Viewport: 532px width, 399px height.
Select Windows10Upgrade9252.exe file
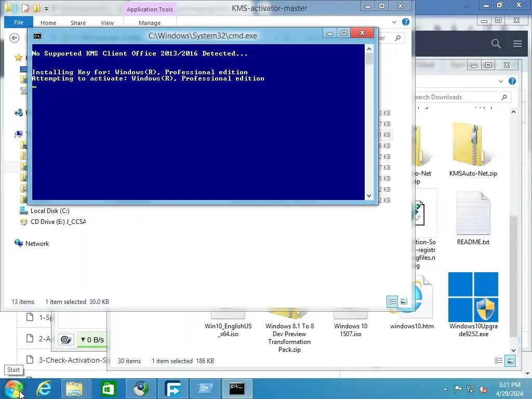click(473, 304)
